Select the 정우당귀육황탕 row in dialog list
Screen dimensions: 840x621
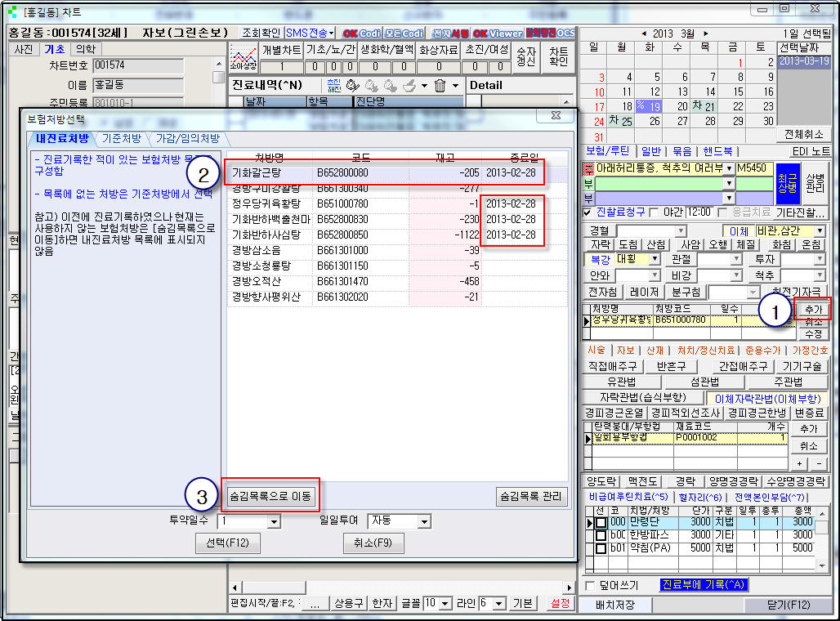(397, 204)
